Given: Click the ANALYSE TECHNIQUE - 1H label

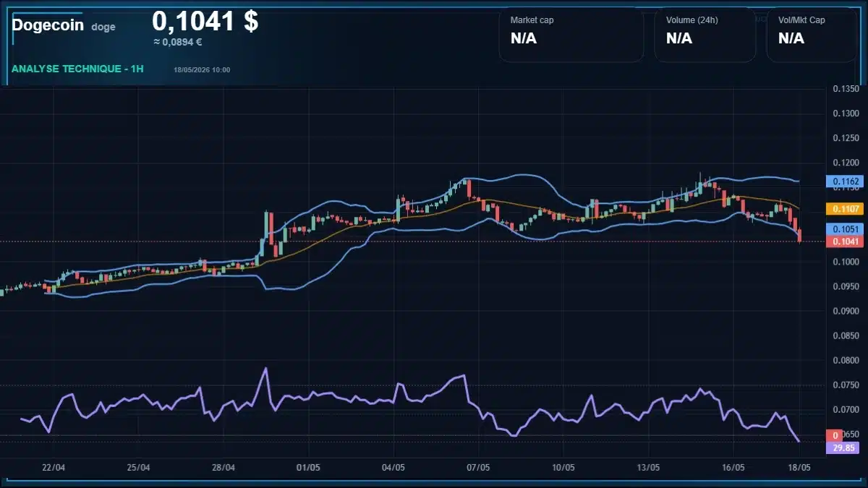Looking at the screenshot, I should click(78, 69).
